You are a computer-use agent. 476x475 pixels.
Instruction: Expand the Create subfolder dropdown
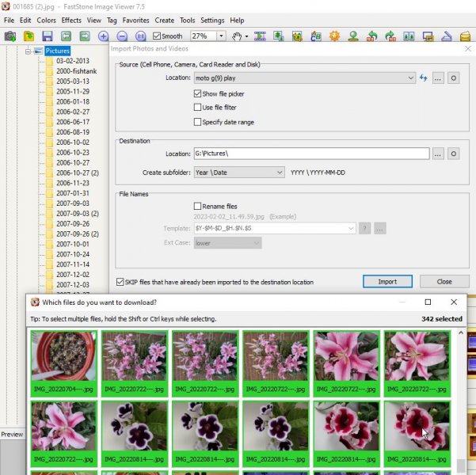click(280, 172)
